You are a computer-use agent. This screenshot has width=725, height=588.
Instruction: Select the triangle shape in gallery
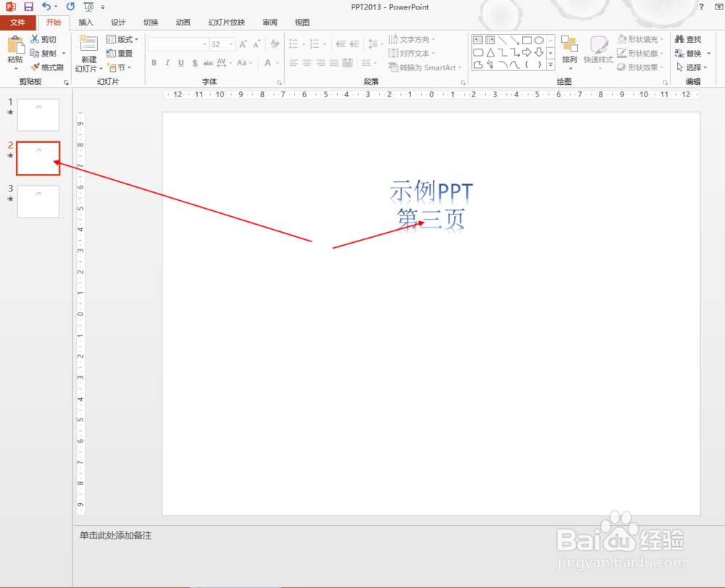point(491,52)
